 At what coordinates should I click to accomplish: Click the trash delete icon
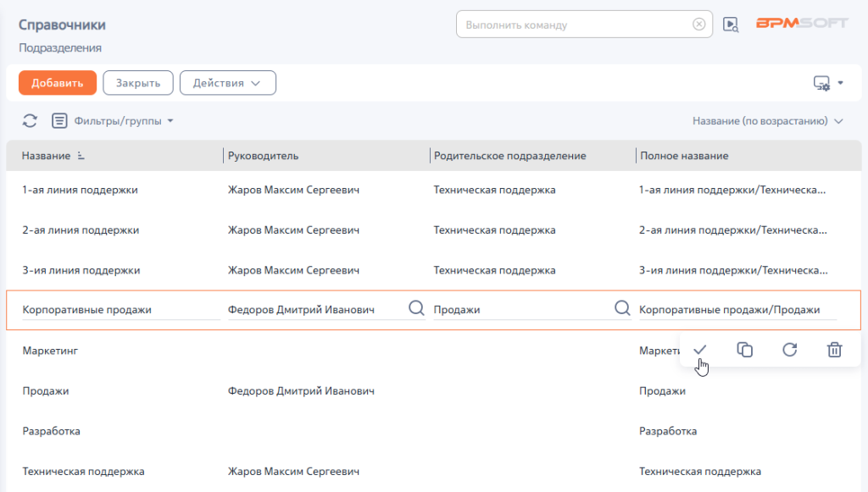click(x=834, y=350)
